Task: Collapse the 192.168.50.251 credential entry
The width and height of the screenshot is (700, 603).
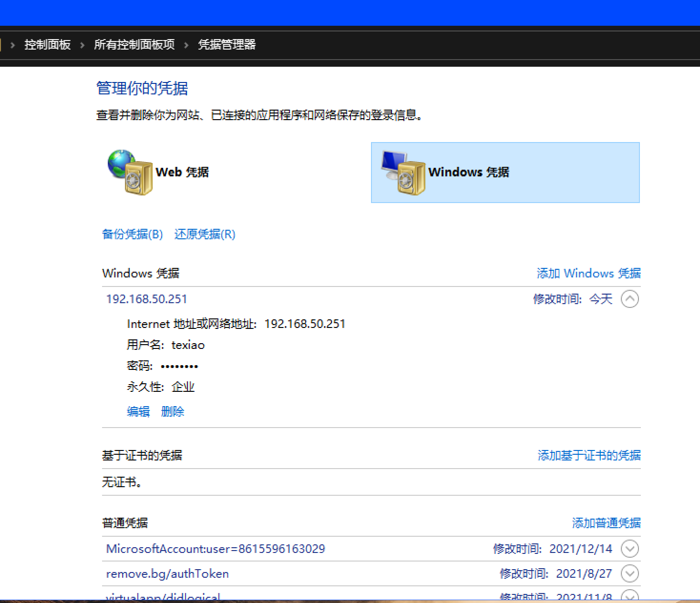Action: (x=630, y=299)
